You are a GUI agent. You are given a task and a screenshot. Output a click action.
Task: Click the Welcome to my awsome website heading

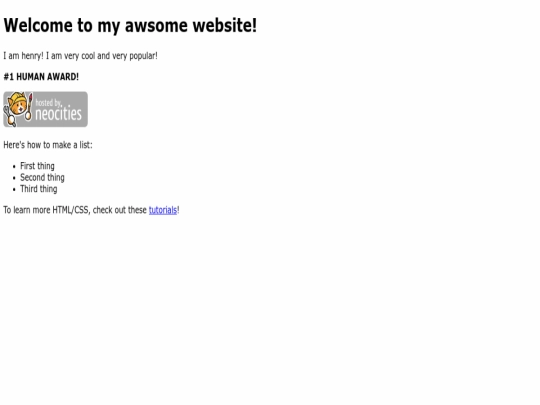(x=130, y=25)
